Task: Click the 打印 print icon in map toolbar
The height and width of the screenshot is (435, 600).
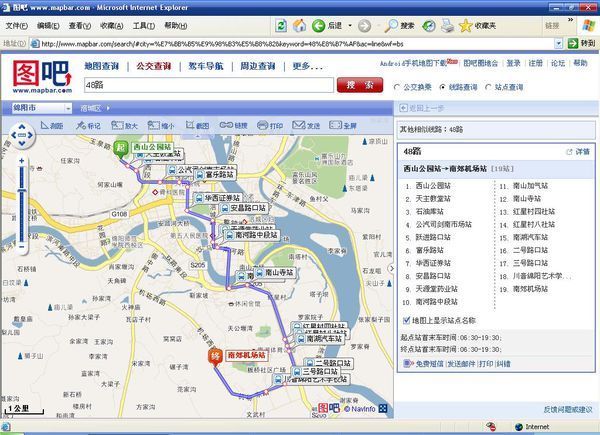Action: point(270,126)
